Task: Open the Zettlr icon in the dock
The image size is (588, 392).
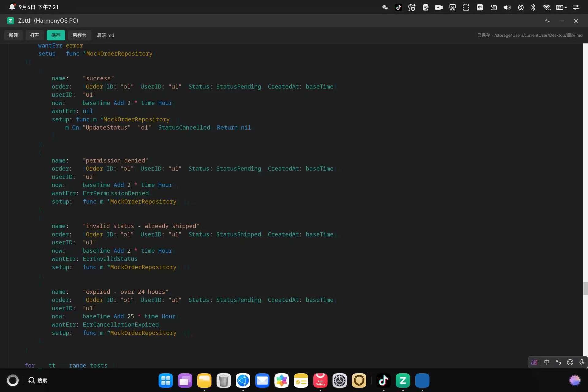Action: point(403,380)
